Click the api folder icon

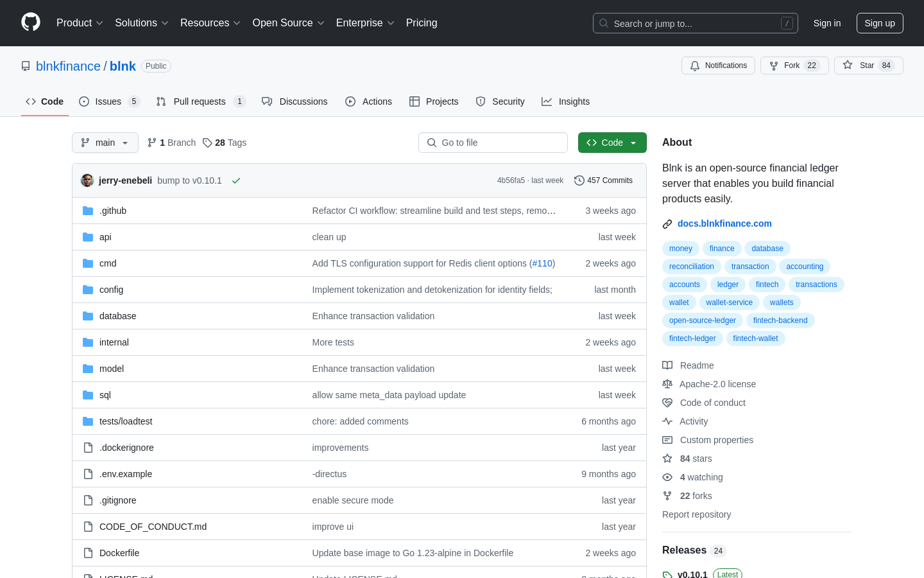(88, 237)
